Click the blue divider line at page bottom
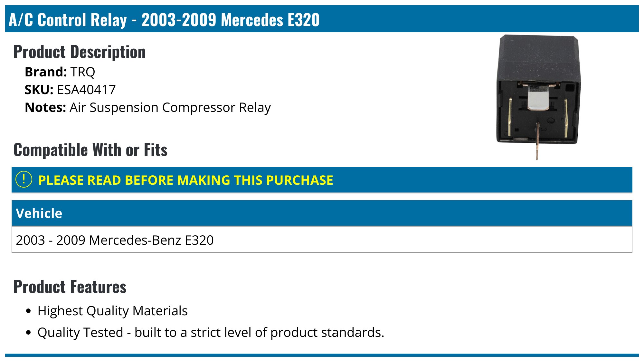The width and height of the screenshot is (644, 362). click(322, 355)
